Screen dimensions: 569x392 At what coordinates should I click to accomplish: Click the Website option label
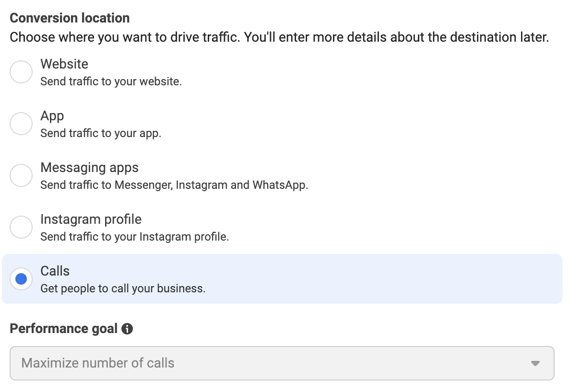(x=64, y=64)
